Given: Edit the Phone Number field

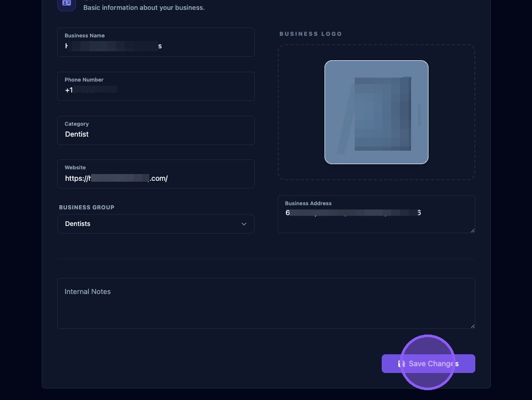Looking at the screenshot, I should pos(155,86).
